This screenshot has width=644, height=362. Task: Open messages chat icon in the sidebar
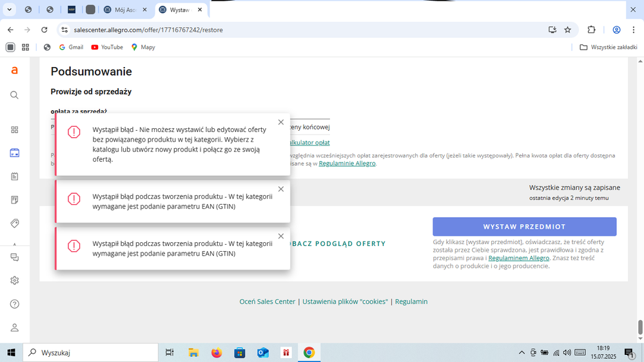pos(14,257)
